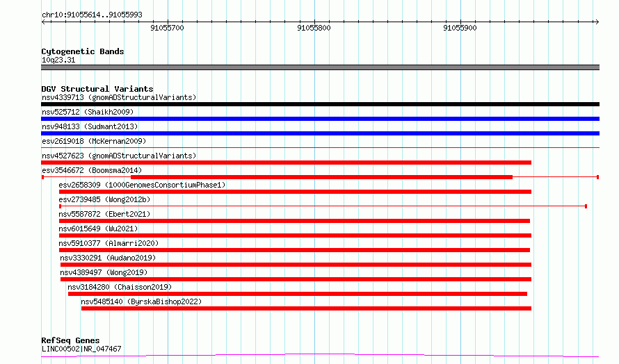The height and width of the screenshot is (364, 619).
Task: Click the nsv5485140 (ByrskaBishop2022) label
Action: [141, 301]
